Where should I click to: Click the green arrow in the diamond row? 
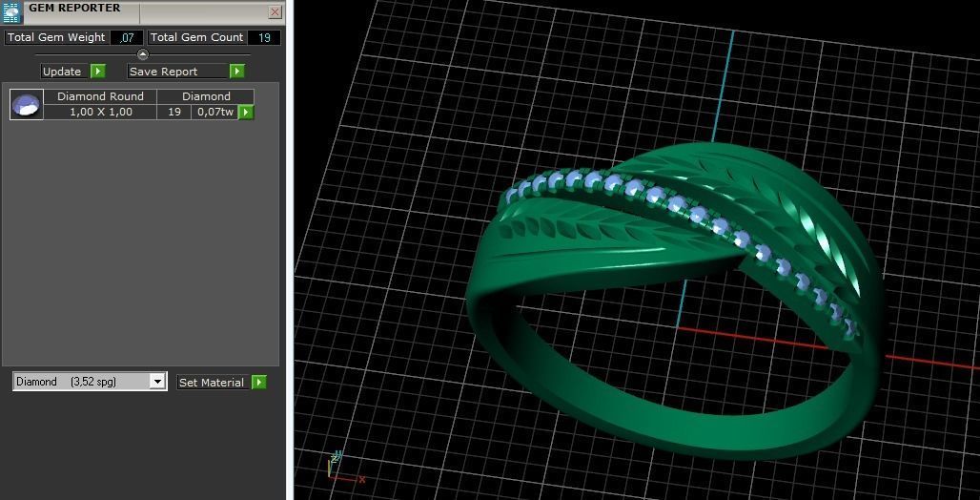(246, 112)
